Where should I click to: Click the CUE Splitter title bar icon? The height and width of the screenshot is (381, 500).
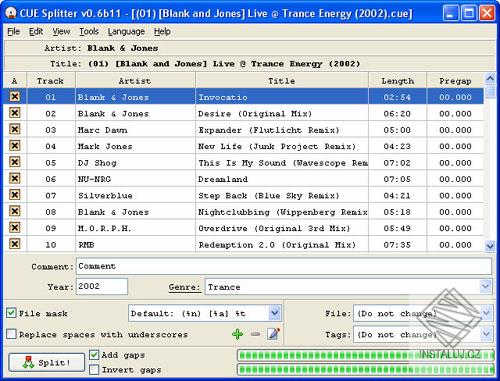click(11, 13)
